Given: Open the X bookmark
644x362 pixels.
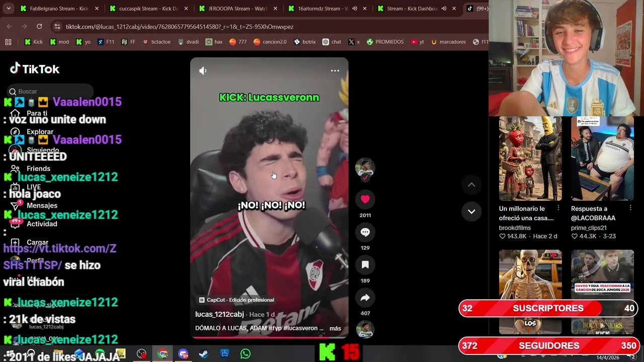Looking at the screenshot, I should 354,42.
